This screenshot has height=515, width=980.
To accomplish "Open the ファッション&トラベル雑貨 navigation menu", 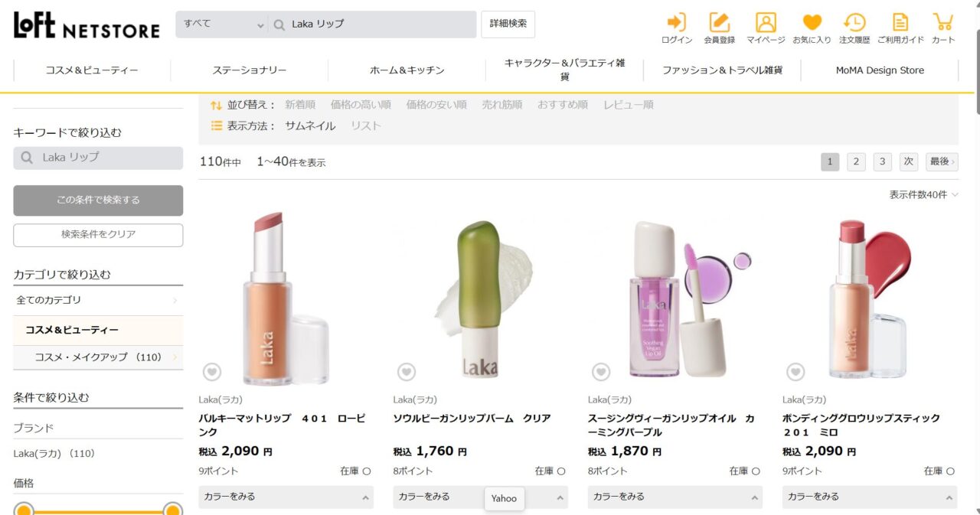I will (x=723, y=70).
